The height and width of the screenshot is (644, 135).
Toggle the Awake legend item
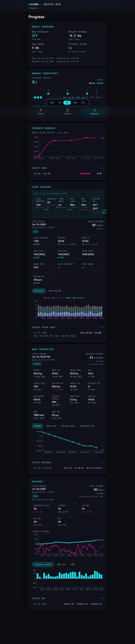tap(47, 298)
